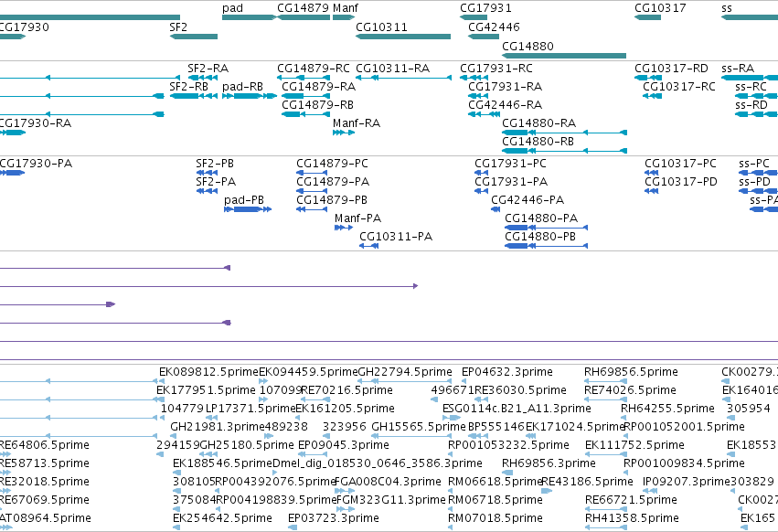Select protein SF2-PA
Image resolution: width=778 pixels, height=532 pixels.
point(207,191)
